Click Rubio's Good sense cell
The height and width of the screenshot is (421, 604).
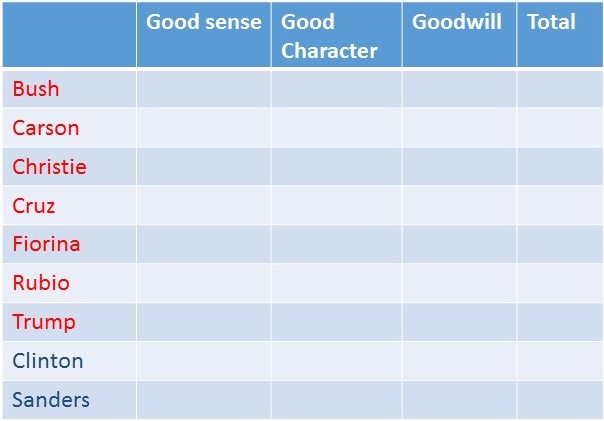point(204,283)
